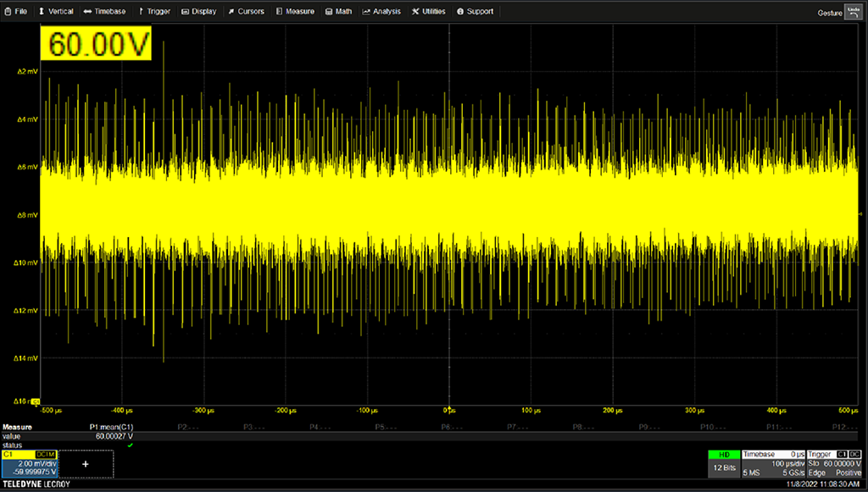868x492 pixels.
Task: Open the File menu
Action: pos(16,12)
